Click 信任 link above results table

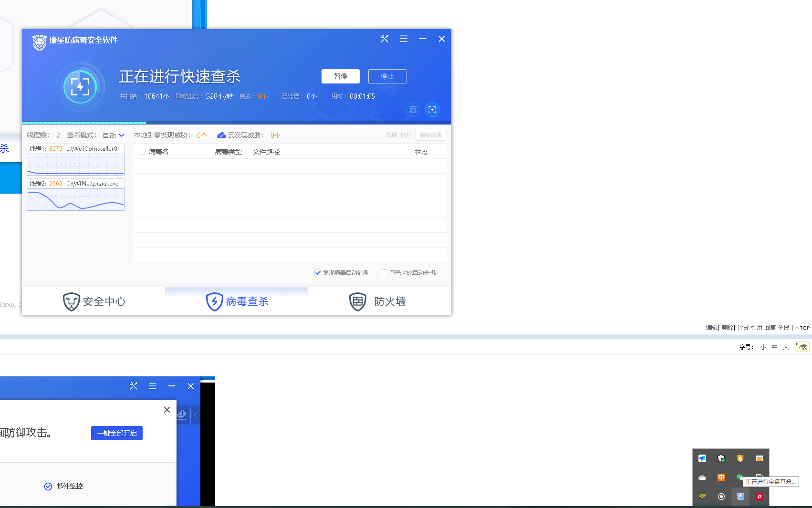click(x=406, y=135)
